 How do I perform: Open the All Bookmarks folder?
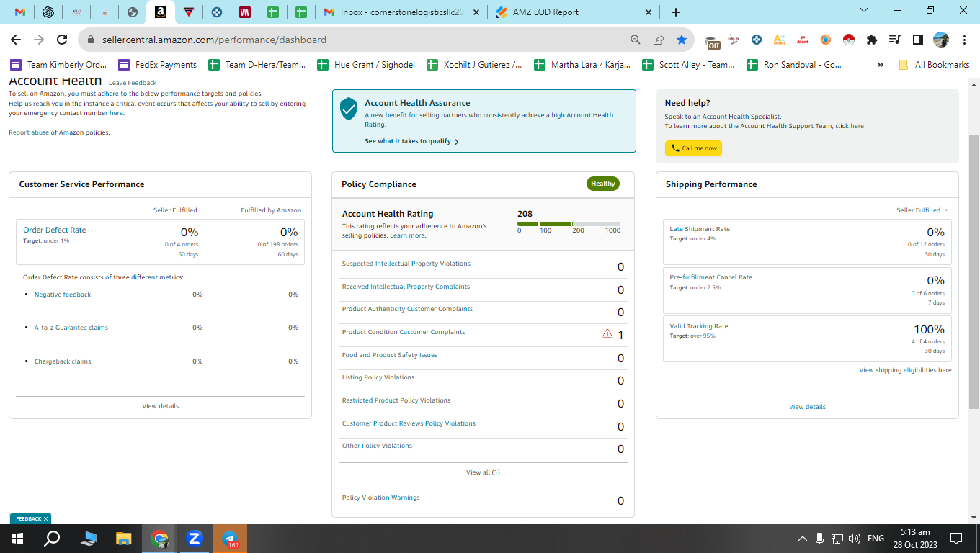point(934,65)
